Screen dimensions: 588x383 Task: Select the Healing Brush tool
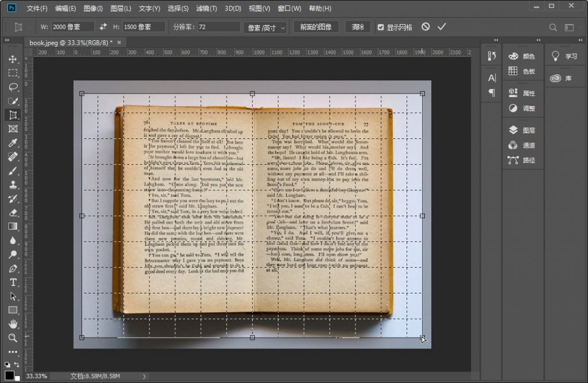pos(13,157)
